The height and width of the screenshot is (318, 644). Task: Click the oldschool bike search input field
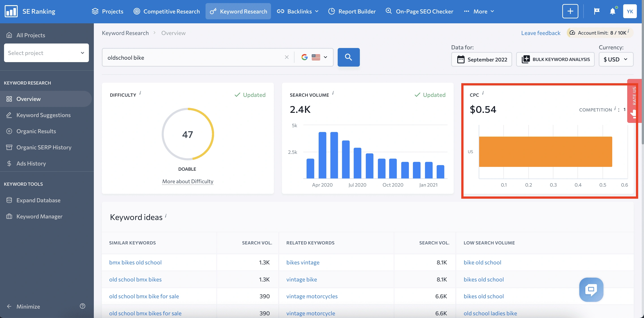coord(175,57)
